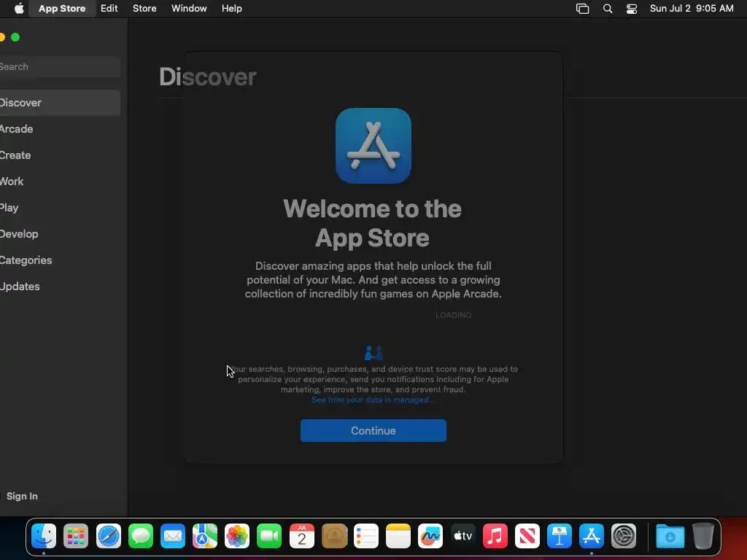Open Finder from the dock
747x560 pixels.
44,536
